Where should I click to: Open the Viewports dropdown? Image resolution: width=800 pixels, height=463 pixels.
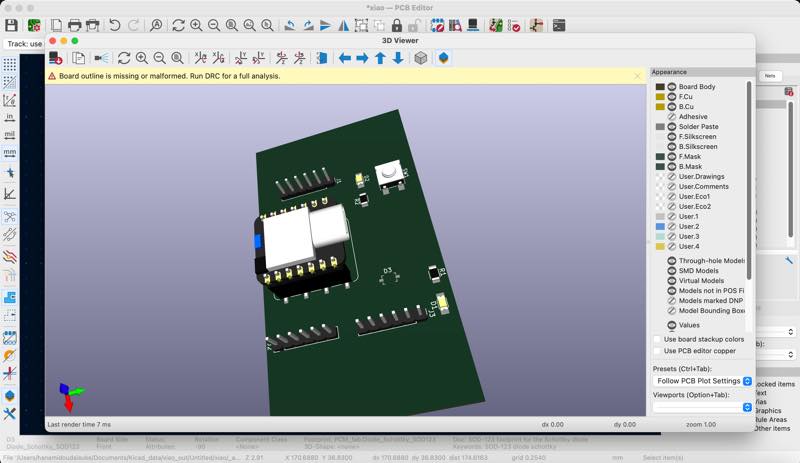[702, 407]
